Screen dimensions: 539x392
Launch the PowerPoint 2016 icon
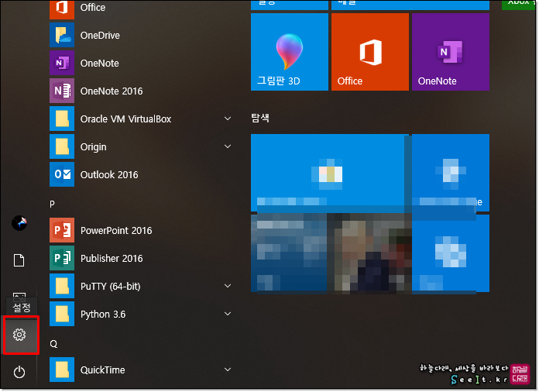(62, 230)
